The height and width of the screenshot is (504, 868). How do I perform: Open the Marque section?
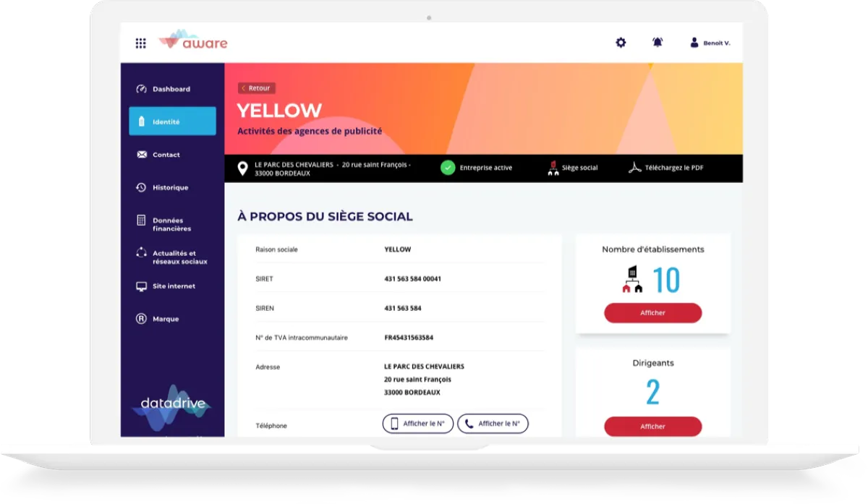pyautogui.click(x=172, y=319)
